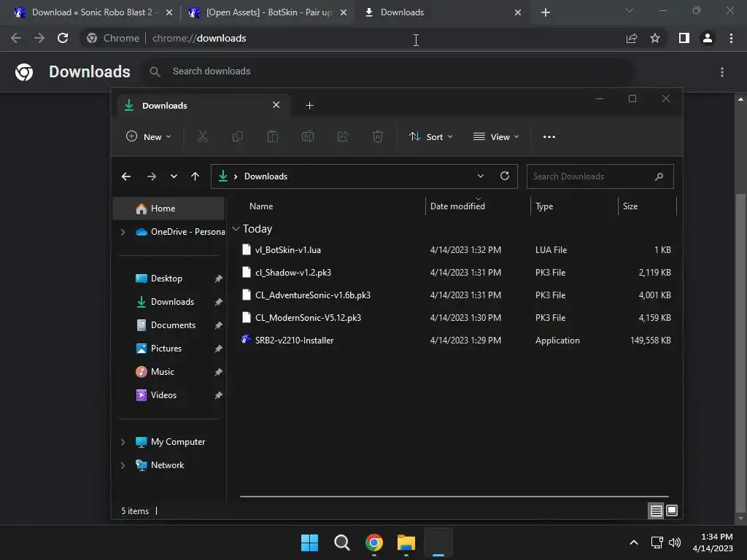Switch to Details view icon in status bar
This screenshot has height=560, width=747.
pos(656,511)
